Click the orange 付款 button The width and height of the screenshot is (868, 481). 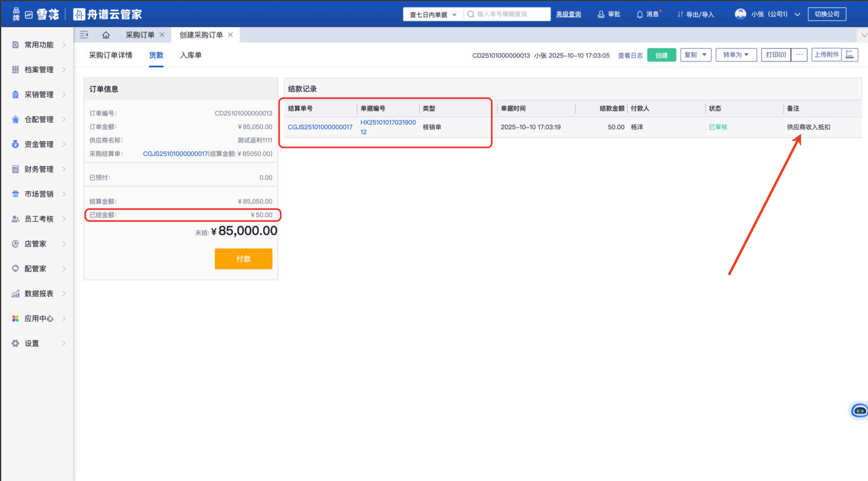pos(243,259)
